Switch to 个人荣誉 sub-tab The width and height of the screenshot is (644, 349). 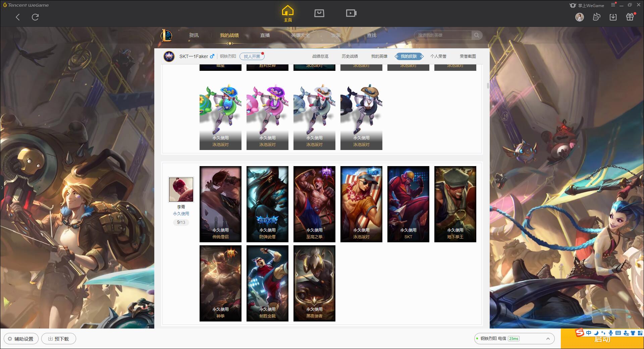[x=438, y=56]
